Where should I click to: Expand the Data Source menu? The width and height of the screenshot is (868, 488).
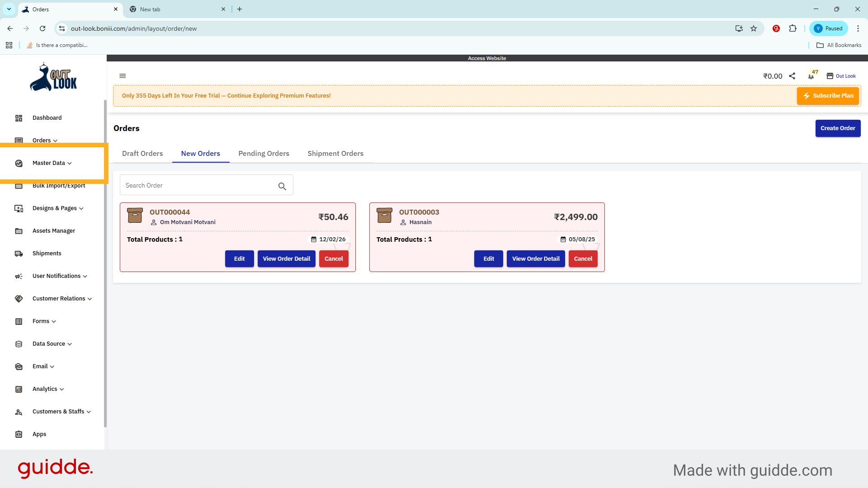coord(48,343)
